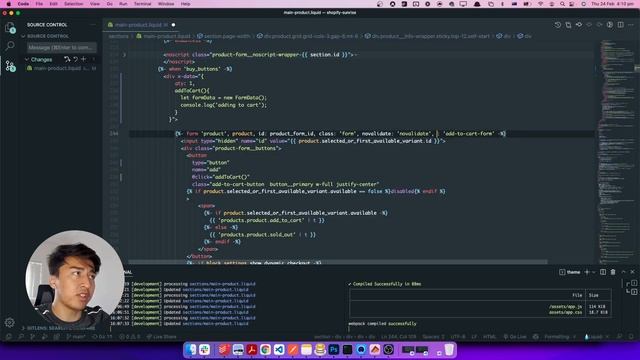The image size is (640, 360).
Task: Open editor More Actions ellipsis
Action: point(631,25)
